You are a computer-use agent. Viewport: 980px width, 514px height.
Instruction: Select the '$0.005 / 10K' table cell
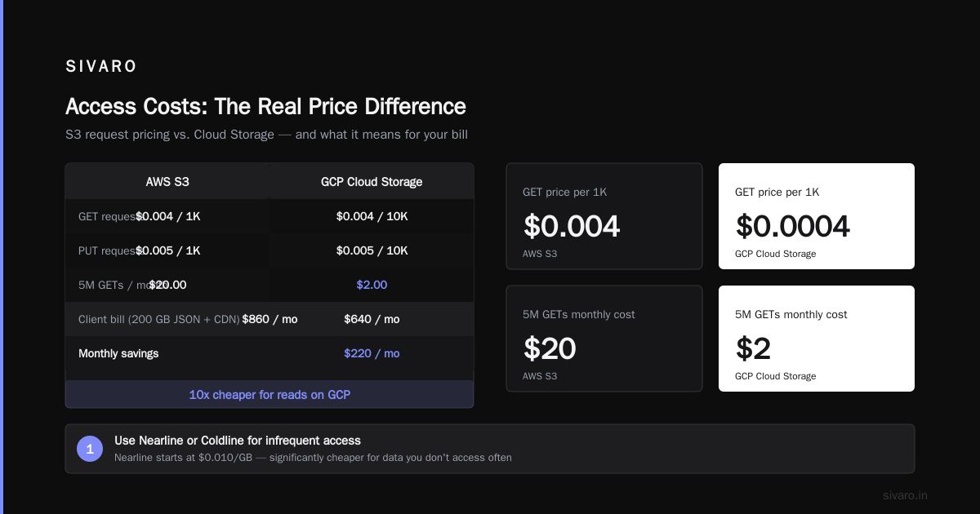[372, 250]
